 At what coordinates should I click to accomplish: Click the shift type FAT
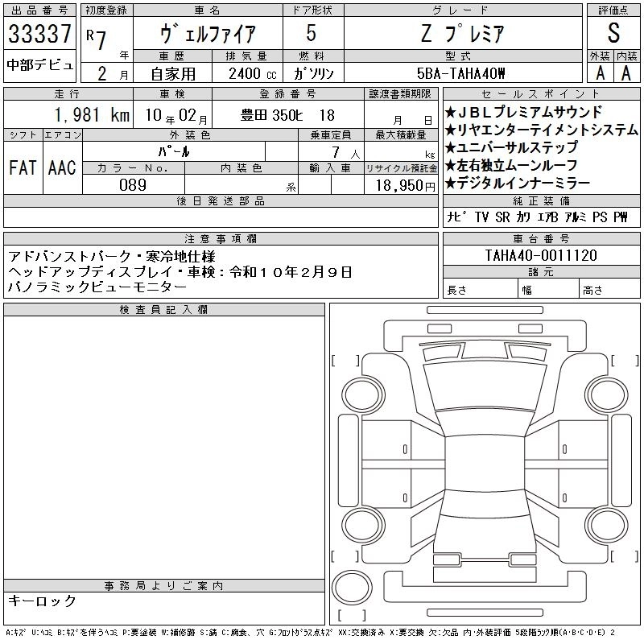click(23, 167)
